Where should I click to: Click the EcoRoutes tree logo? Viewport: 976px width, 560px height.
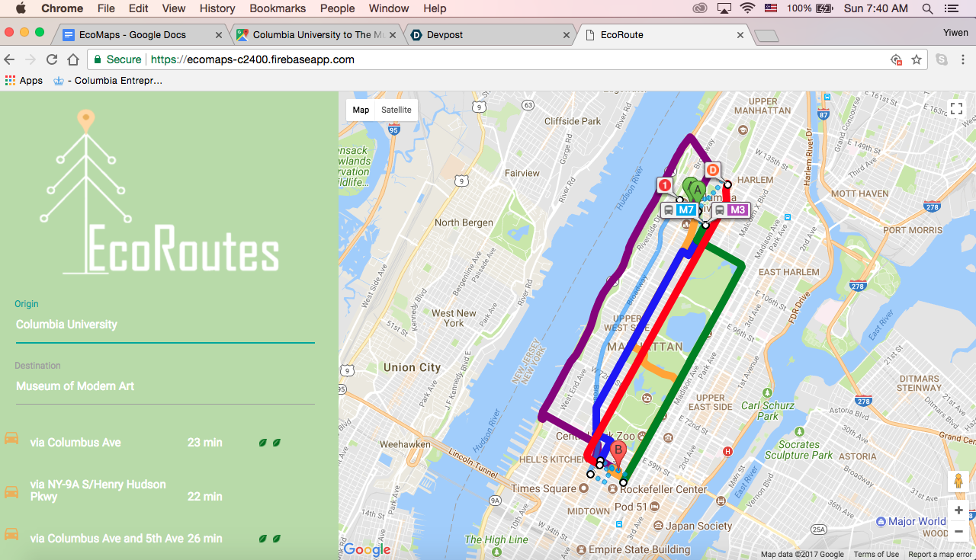tap(161, 192)
